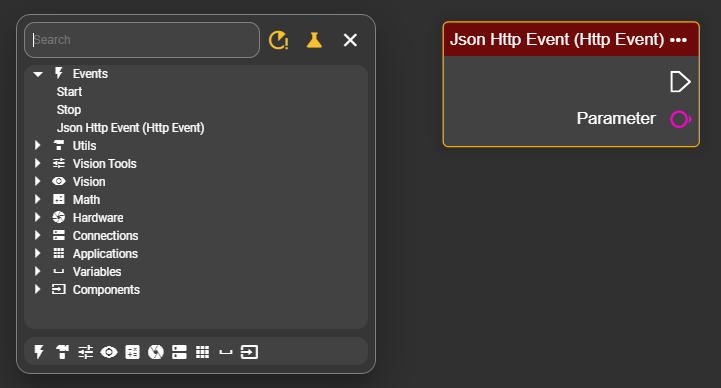Screen dimensions: 721x388
Task: Select the Hardware shutter icon in bottom toolbar
Action: click(156, 352)
